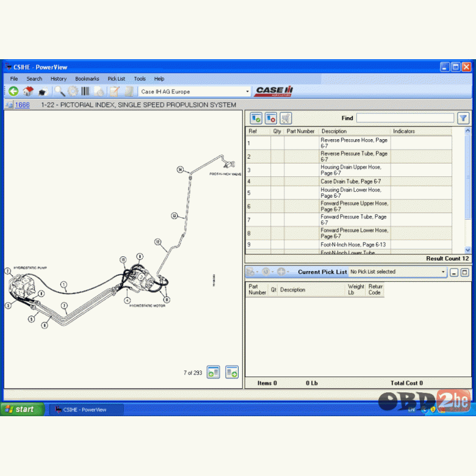Select row Foot-N-Inch Hose, Page 6-13
Viewport: 476px width, 476px height.
pos(348,245)
